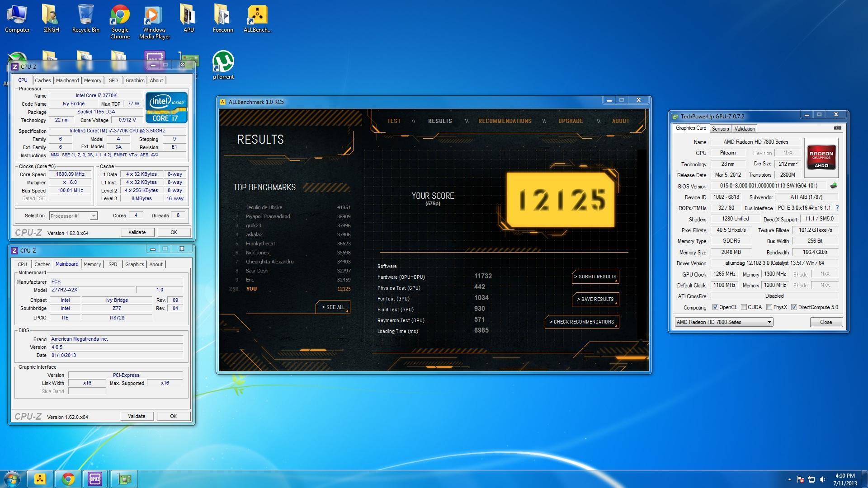The image size is (868, 488).
Task: Select CPU-Z in the taskbar
Action: click(x=95, y=479)
